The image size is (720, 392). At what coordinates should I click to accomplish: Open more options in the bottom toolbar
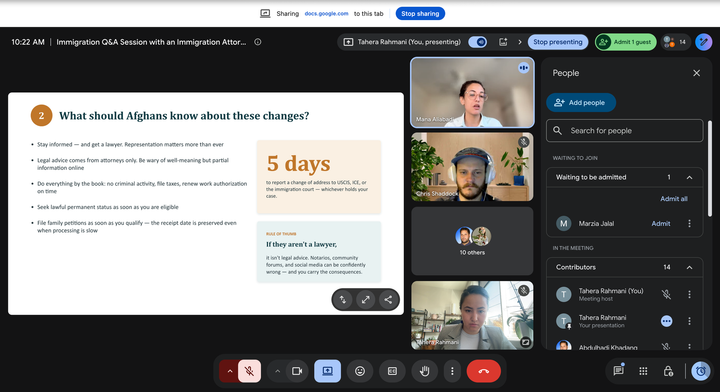click(452, 371)
